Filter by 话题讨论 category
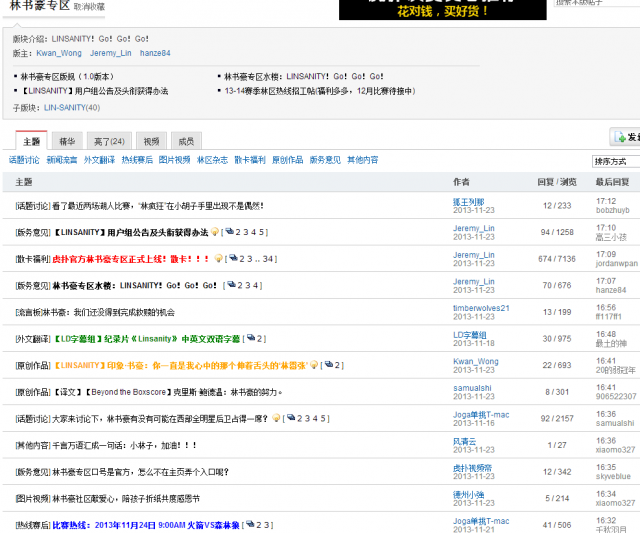The image size is (640, 533). [24, 160]
